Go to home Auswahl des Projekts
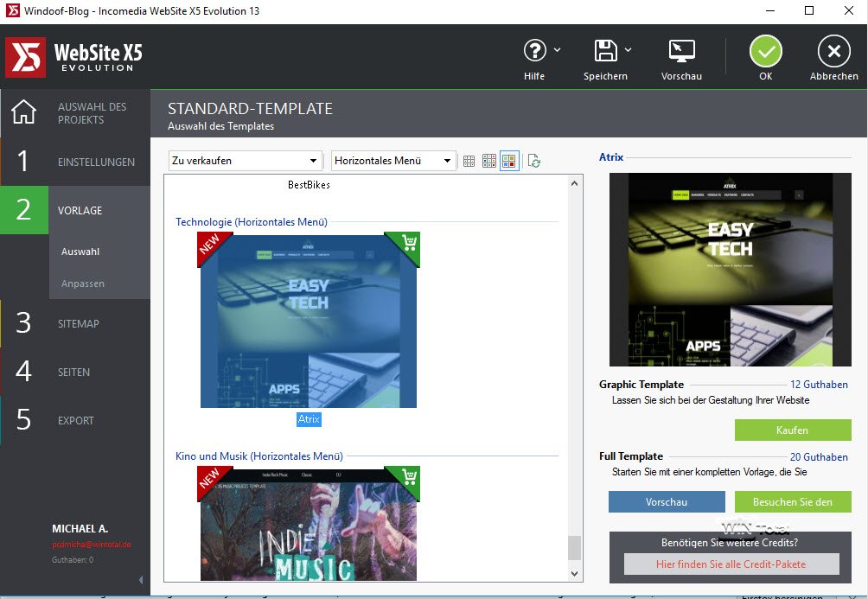This screenshot has width=868, height=599. click(x=75, y=113)
